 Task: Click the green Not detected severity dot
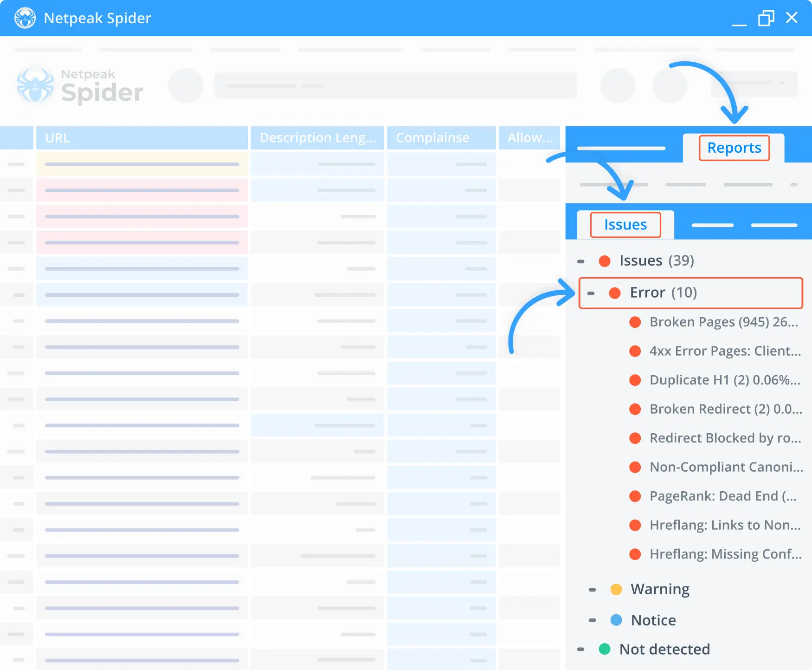tap(605, 649)
